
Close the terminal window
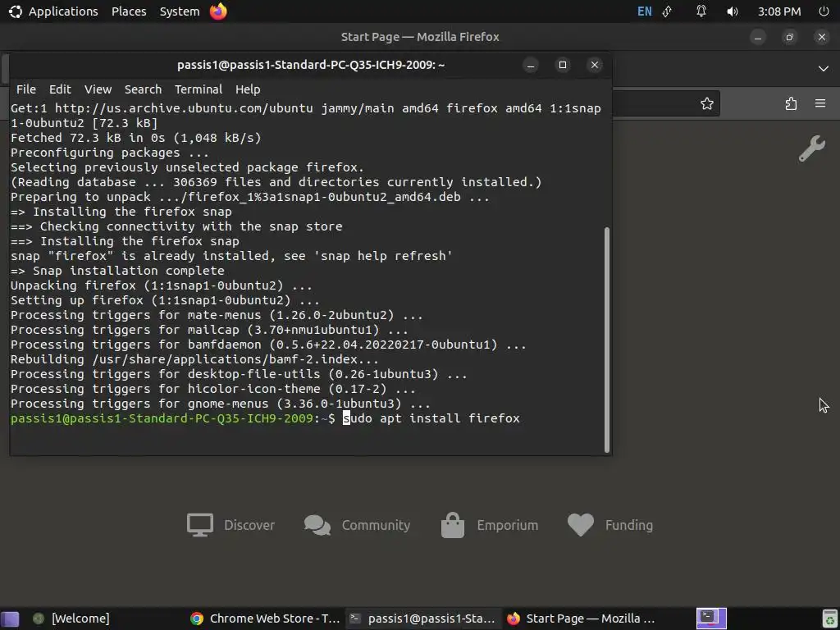coord(595,66)
